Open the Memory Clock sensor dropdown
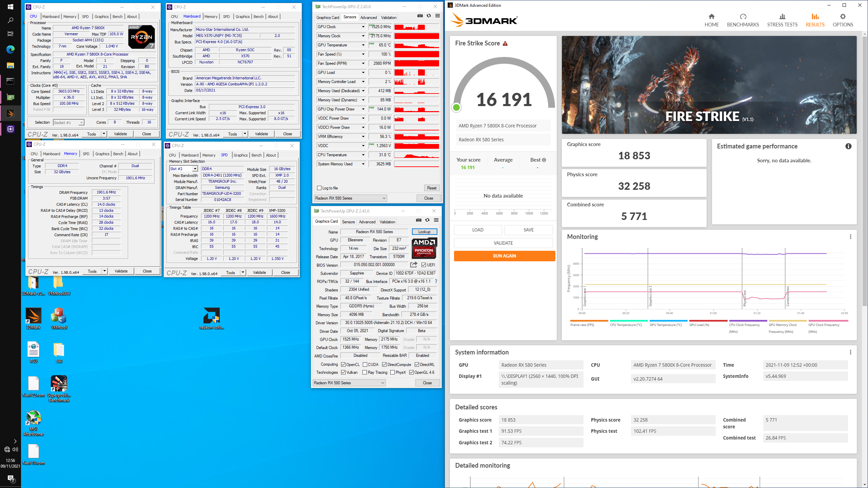The width and height of the screenshot is (868, 488). coord(363,36)
